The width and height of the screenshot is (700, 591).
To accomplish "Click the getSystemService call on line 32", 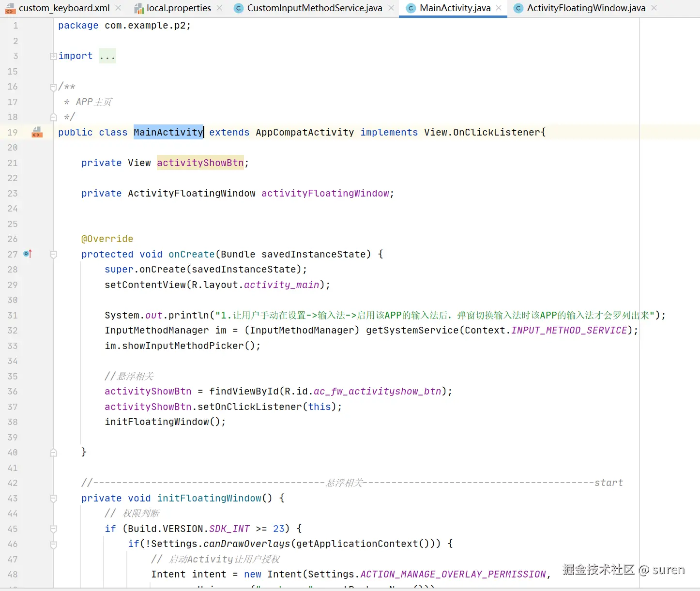I will click(412, 330).
